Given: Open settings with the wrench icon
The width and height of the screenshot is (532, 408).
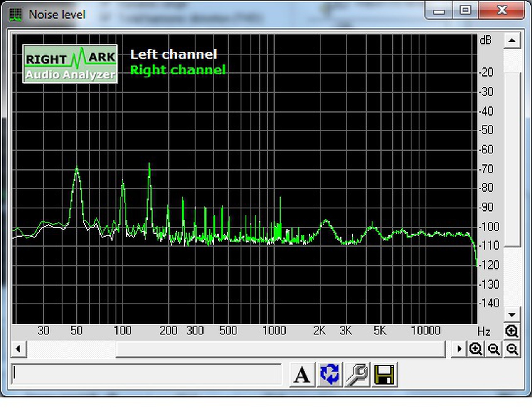Looking at the screenshot, I should pos(357,375).
